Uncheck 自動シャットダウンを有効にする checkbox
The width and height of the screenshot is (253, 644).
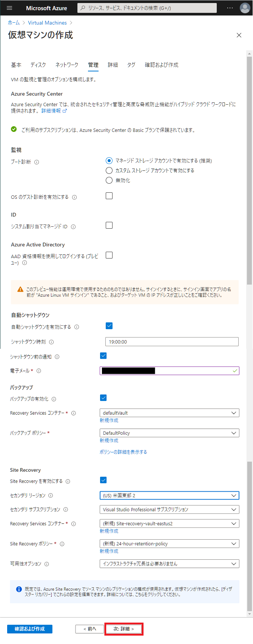click(x=109, y=326)
